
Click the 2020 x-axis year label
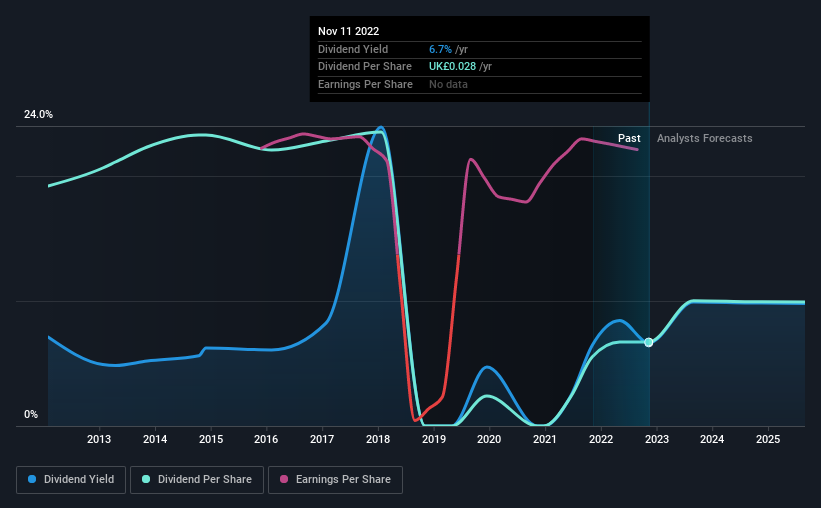[489, 439]
